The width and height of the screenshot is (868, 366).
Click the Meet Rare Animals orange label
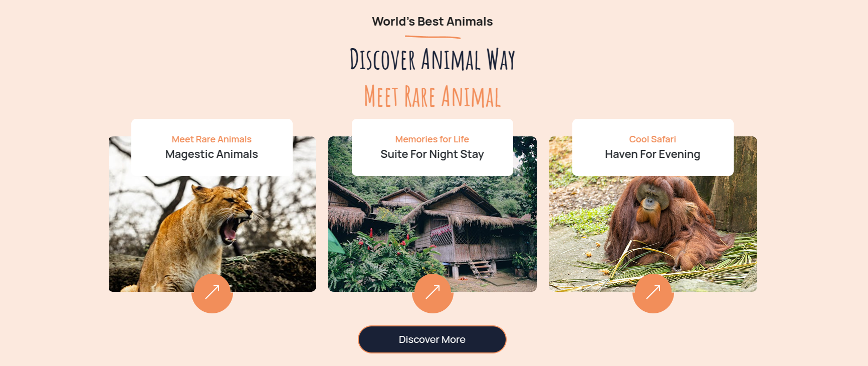tap(211, 139)
